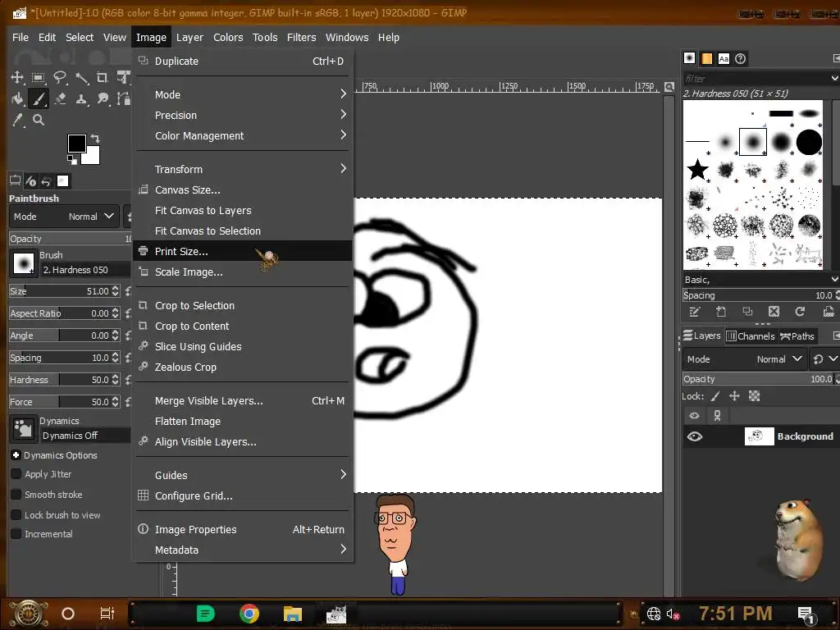Click the brush preview thumbnail button
This screenshot has width=840, height=630.
pos(24,263)
